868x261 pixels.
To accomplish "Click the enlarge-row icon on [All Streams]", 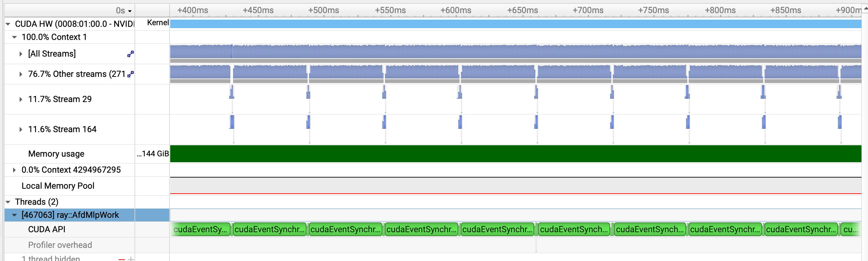I will pyautogui.click(x=130, y=54).
